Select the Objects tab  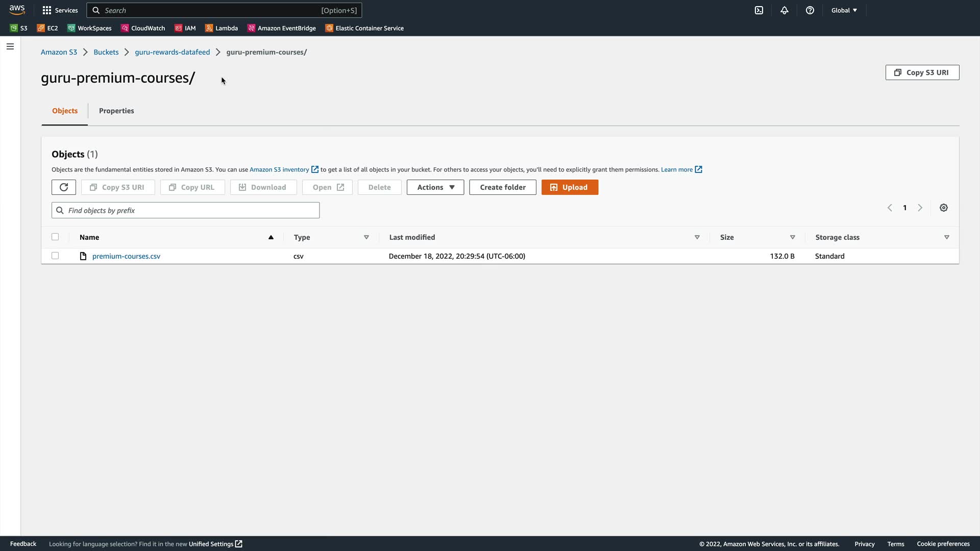(65, 111)
